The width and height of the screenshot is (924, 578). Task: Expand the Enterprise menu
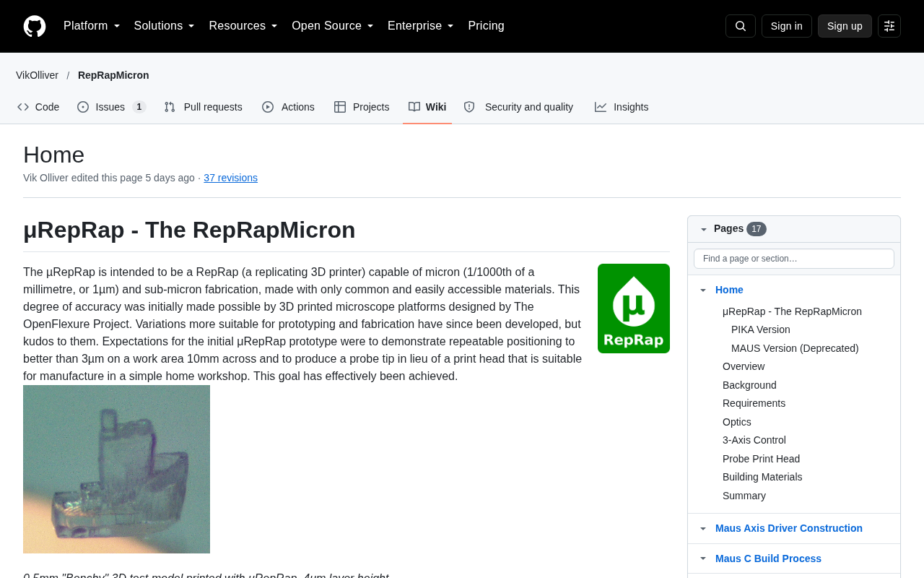421,26
